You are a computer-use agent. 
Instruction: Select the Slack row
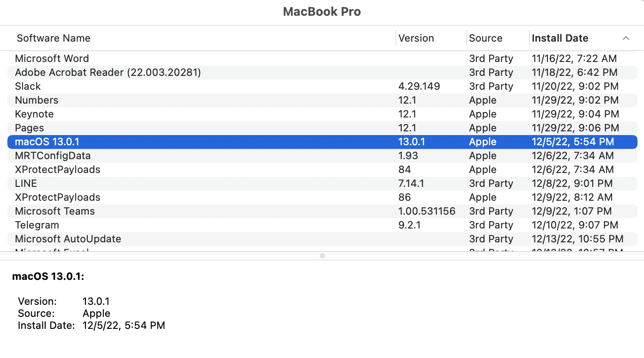(x=322, y=86)
